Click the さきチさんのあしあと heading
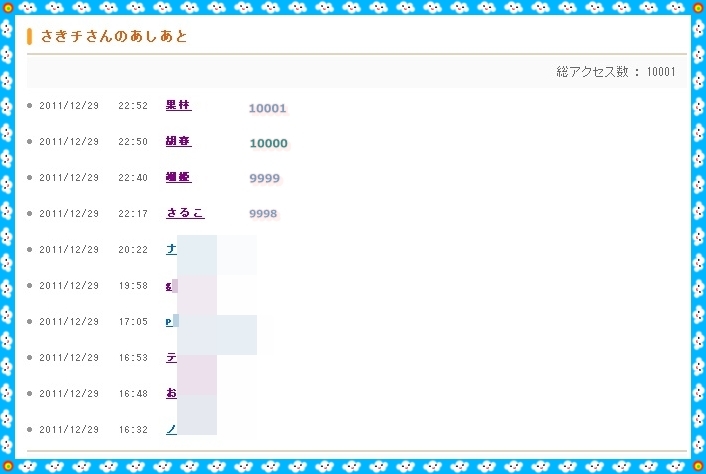 click(x=114, y=37)
